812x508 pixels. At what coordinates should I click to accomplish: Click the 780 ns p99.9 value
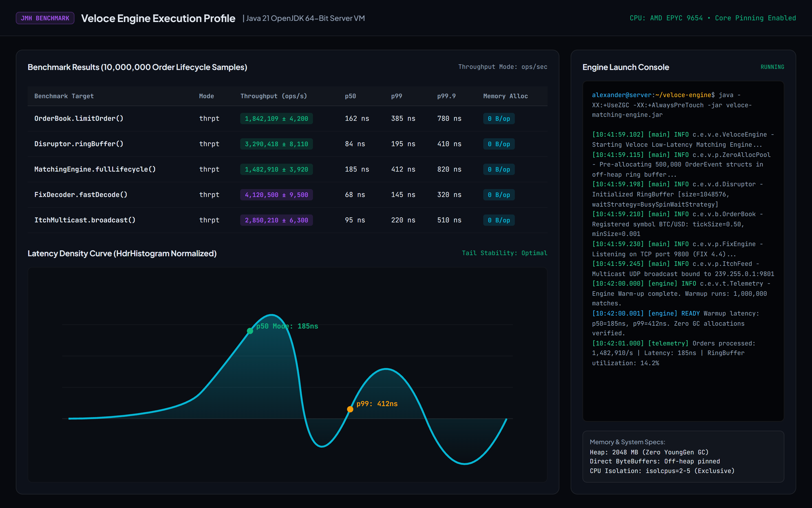pos(449,119)
